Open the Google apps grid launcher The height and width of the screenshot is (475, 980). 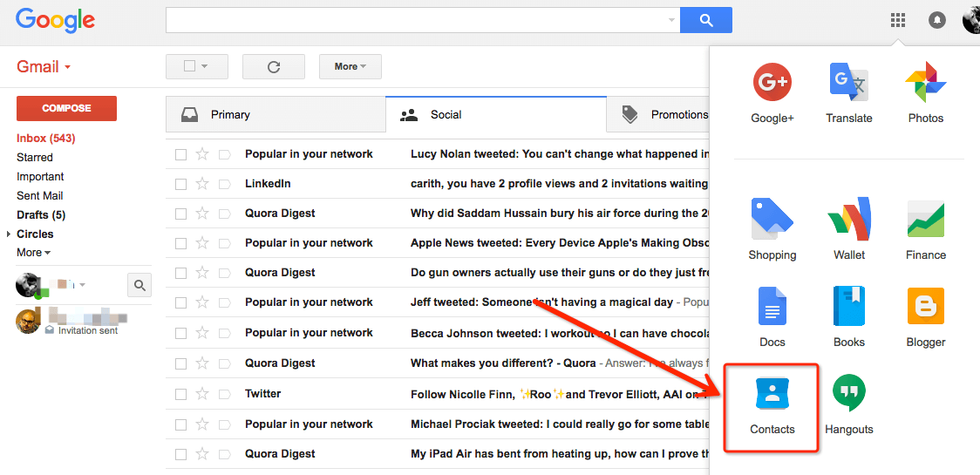point(897,21)
